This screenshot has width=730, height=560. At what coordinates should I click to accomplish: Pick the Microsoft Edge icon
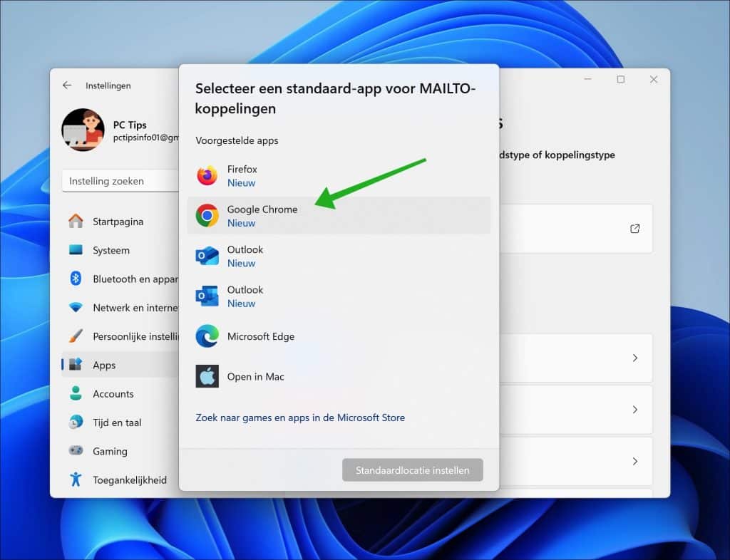207,336
